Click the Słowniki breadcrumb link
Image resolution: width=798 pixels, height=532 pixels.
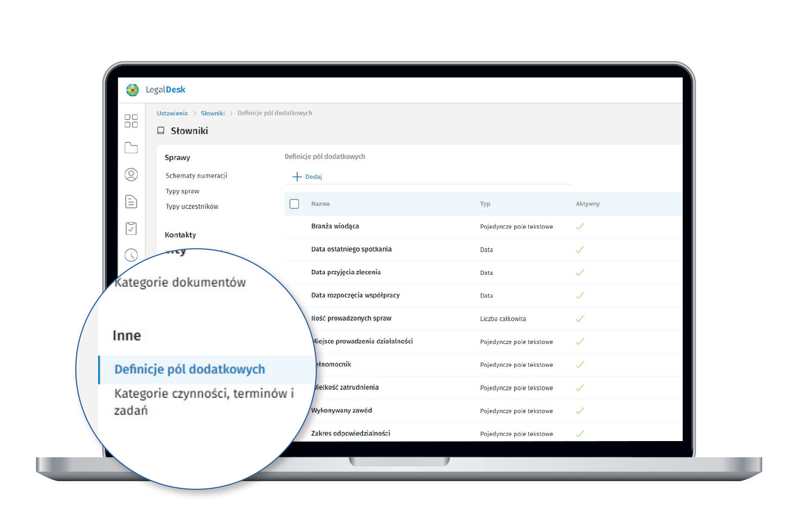[x=212, y=113]
